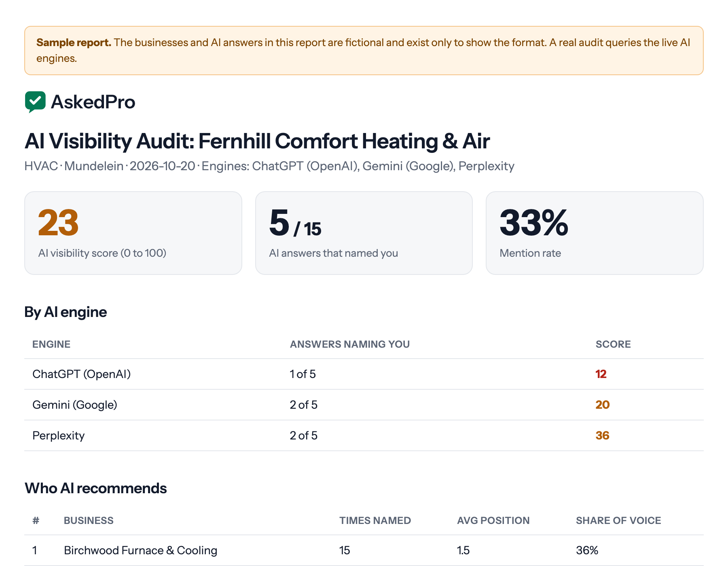The height and width of the screenshot is (566, 728).
Task: Click the ENGINE column header
Action: pos(51,344)
